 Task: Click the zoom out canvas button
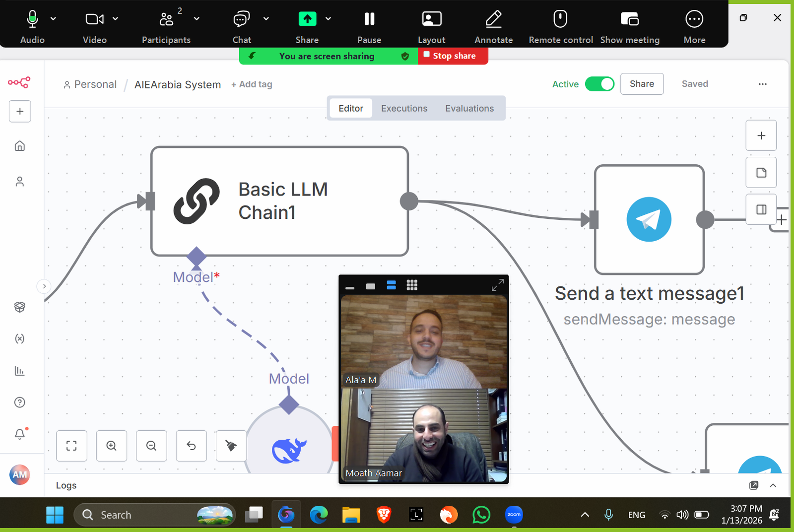pos(151,446)
